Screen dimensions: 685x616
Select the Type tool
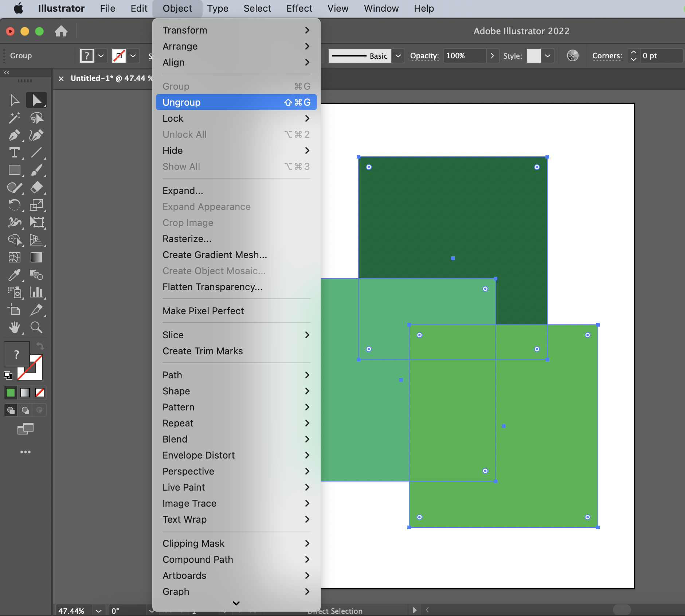pyautogui.click(x=14, y=153)
